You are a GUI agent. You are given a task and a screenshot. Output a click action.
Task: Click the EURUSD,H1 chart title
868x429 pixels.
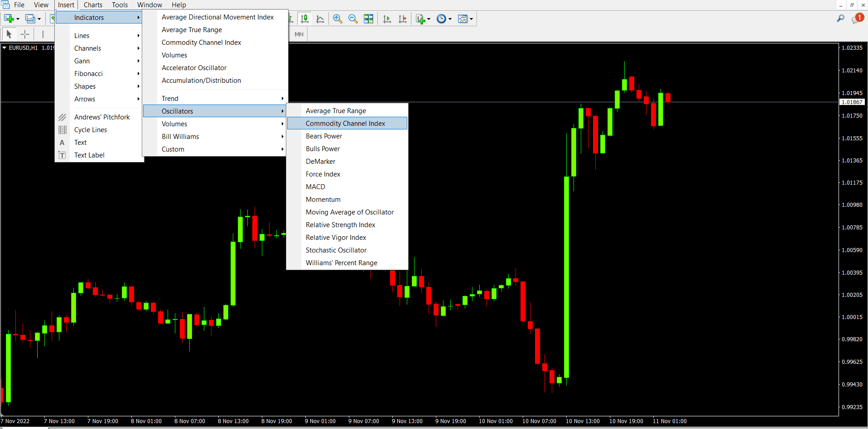[23, 48]
